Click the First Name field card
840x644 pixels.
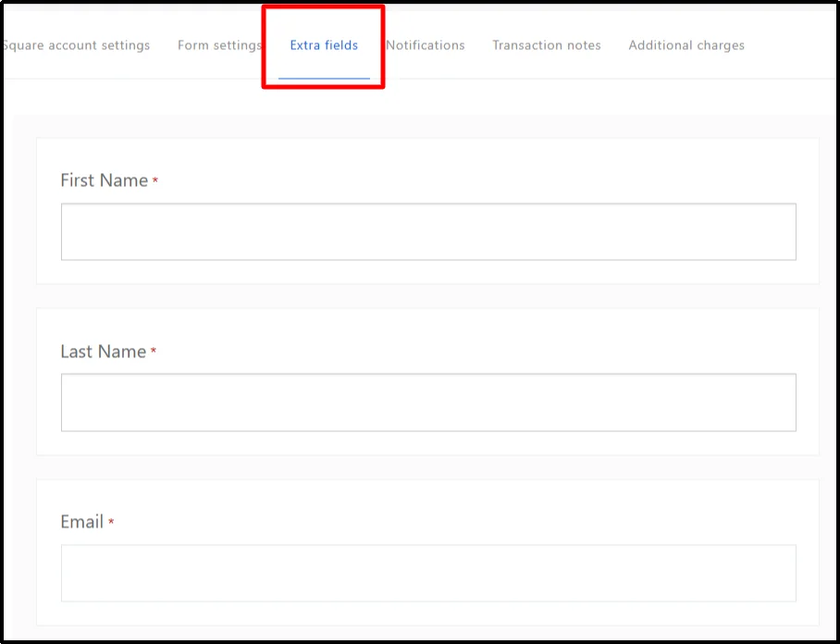tap(426, 210)
